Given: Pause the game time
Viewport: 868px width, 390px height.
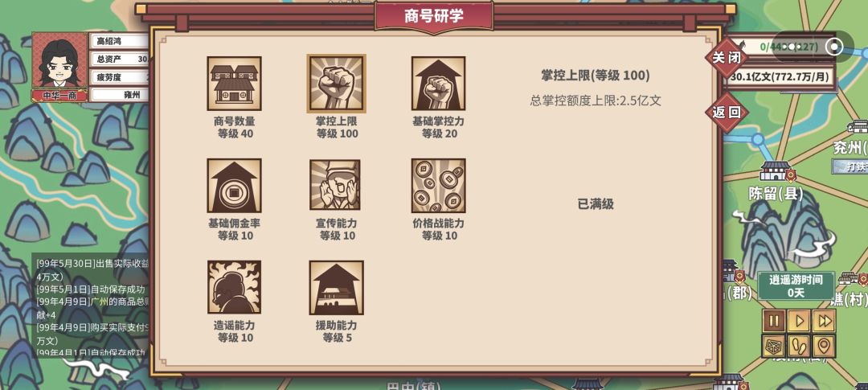Looking at the screenshot, I should click(x=775, y=321).
